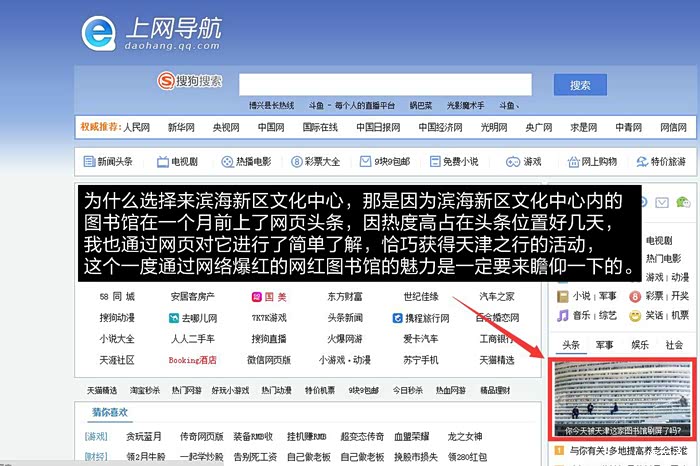
Task: Open the Booking酒店 link
Action: coord(192,360)
